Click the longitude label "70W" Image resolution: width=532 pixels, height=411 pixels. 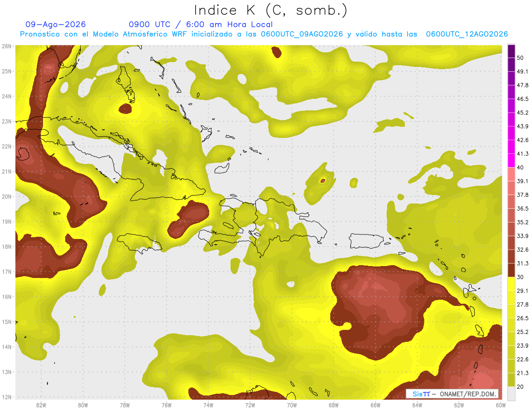point(292,405)
